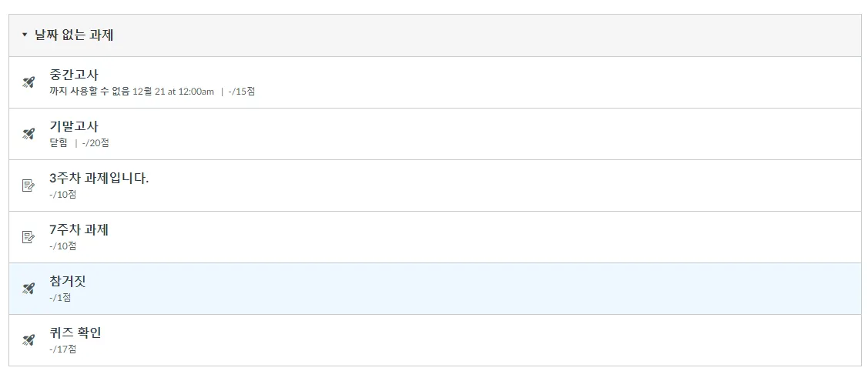The height and width of the screenshot is (371, 868).
Task: Click the 날짜 없는 과제 header label
Action: coord(75,35)
